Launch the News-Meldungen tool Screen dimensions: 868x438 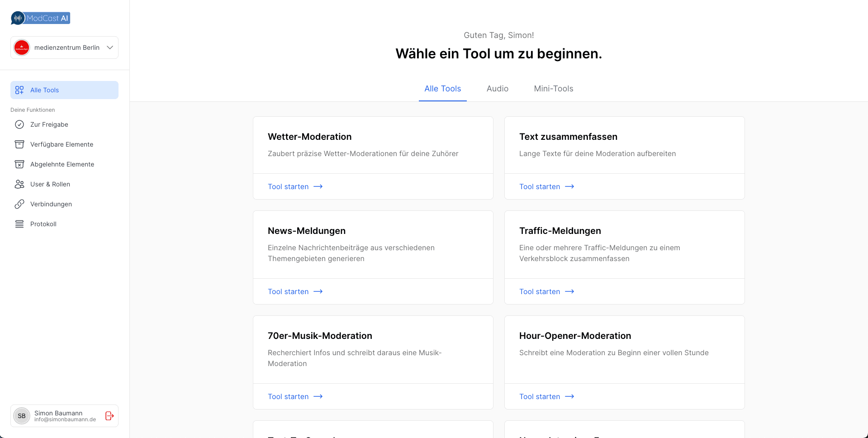click(x=295, y=291)
